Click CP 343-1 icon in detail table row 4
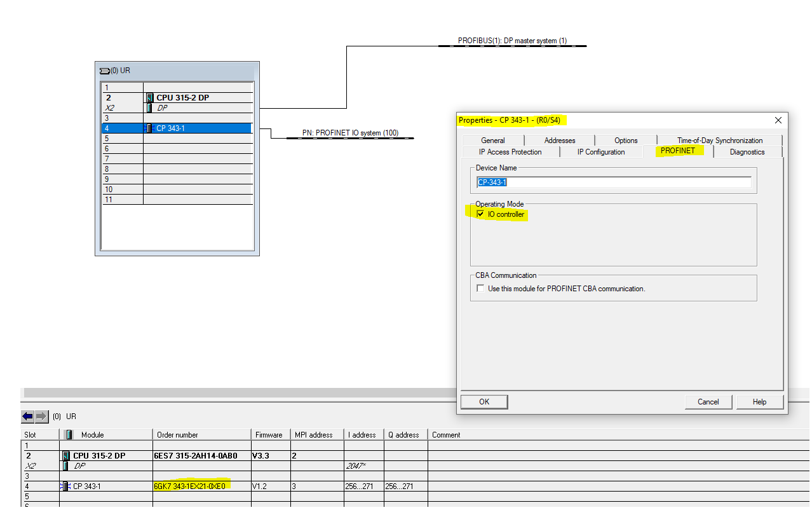This screenshot has height=517, width=812. click(65, 486)
